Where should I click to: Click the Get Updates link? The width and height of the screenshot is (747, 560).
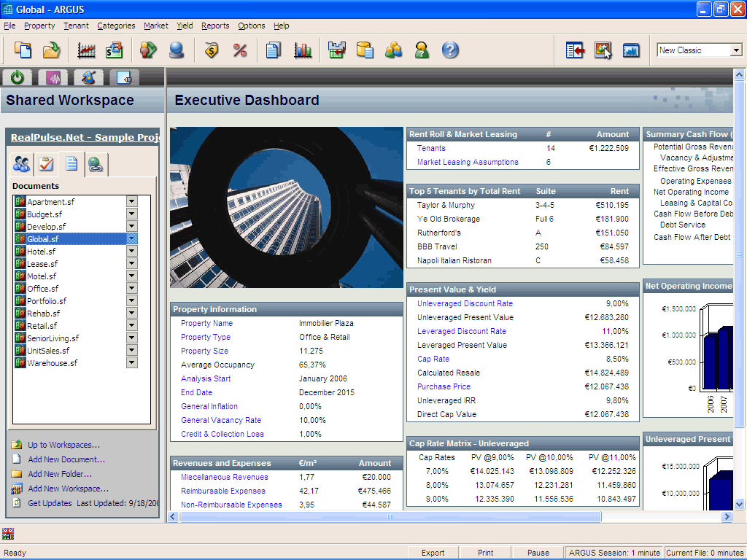click(50, 503)
